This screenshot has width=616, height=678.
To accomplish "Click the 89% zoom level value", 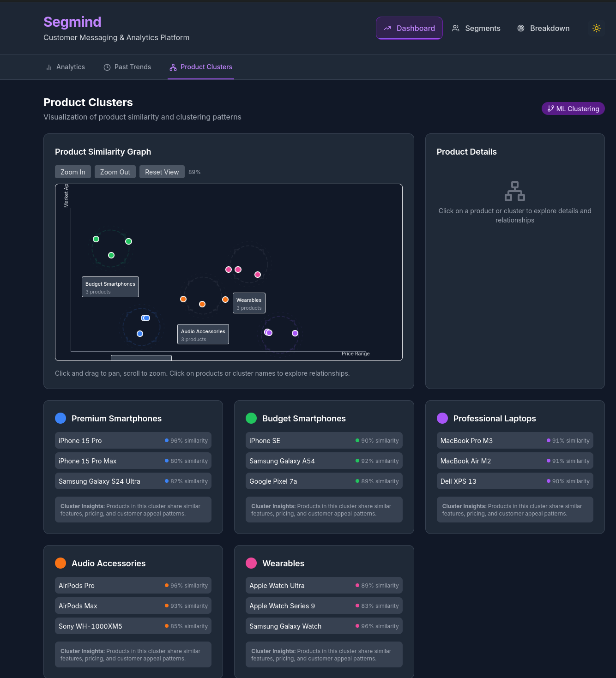I will pyautogui.click(x=194, y=172).
